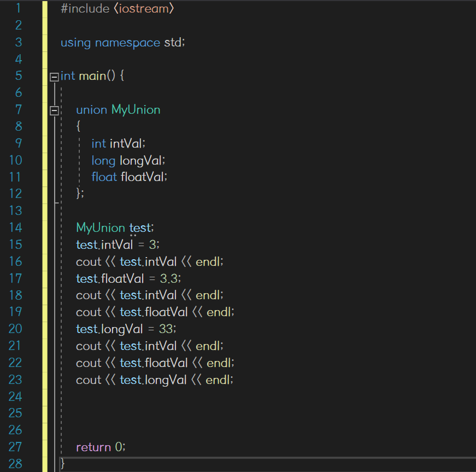Click on 'long longVal;' declaration
Viewport: 476px width, 472px height.
tap(128, 160)
